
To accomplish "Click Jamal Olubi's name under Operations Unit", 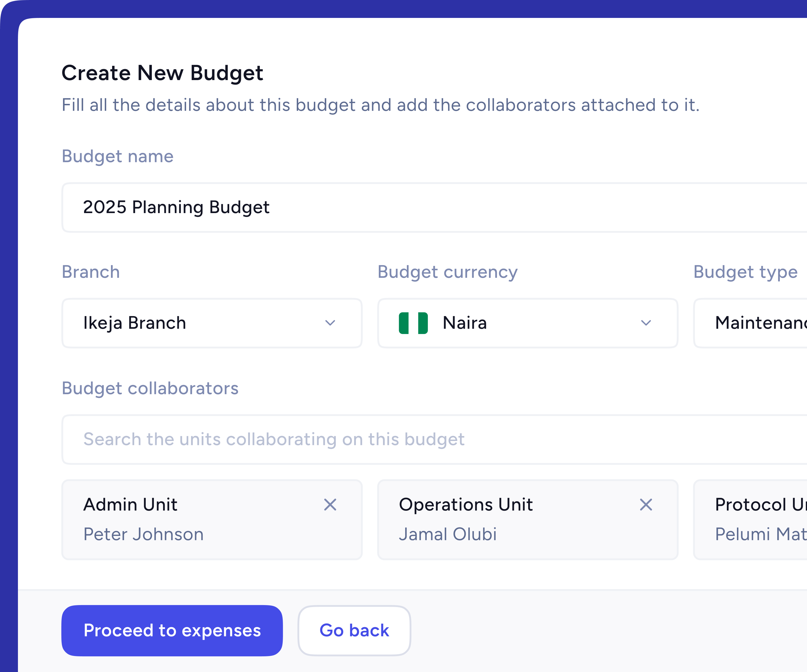I will coord(448,534).
